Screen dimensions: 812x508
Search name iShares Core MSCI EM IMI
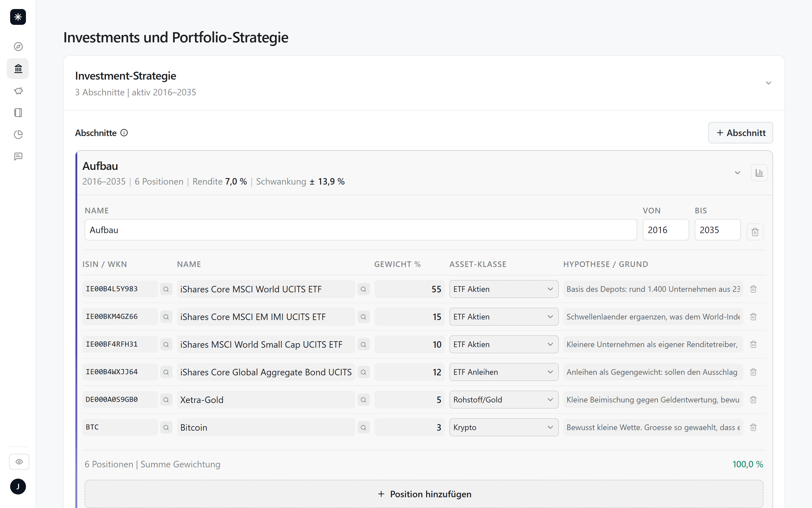pyautogui.click(x=363, y=317)
